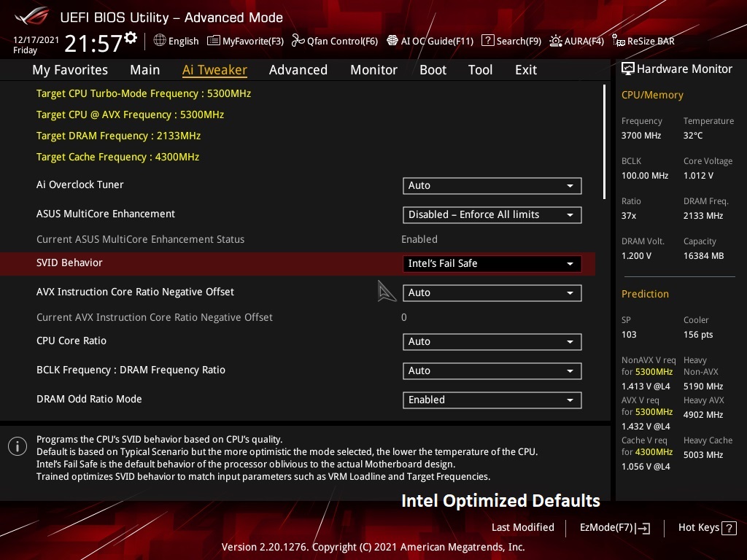Screen dimensions: 747x560
Task: Select the Ai Overclock Tuner label
Action: click(80, 184)
